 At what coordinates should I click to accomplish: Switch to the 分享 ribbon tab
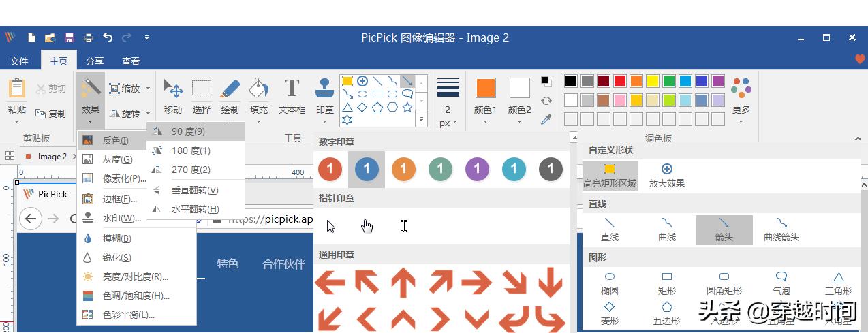(95, 61)
